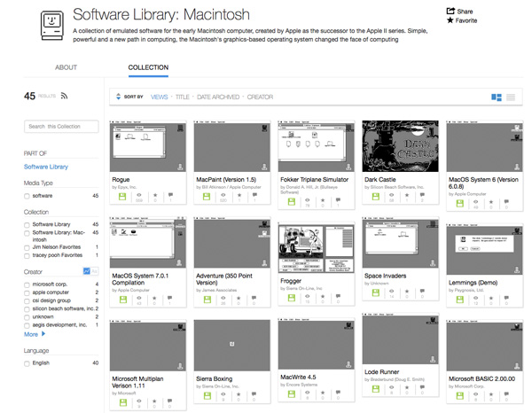This screenshot has width=532, height=413.
Task: Open the Frogger thumbnail
Action: (317, 248)
